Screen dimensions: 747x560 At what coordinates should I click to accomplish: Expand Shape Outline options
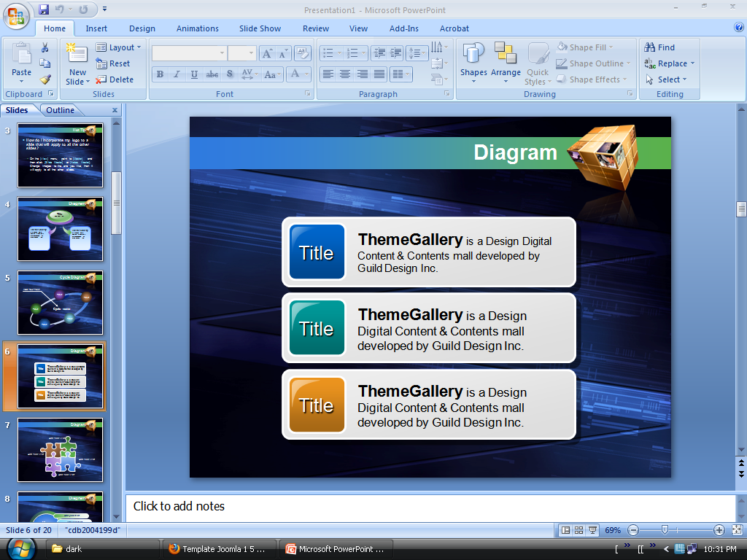point(593,63)
